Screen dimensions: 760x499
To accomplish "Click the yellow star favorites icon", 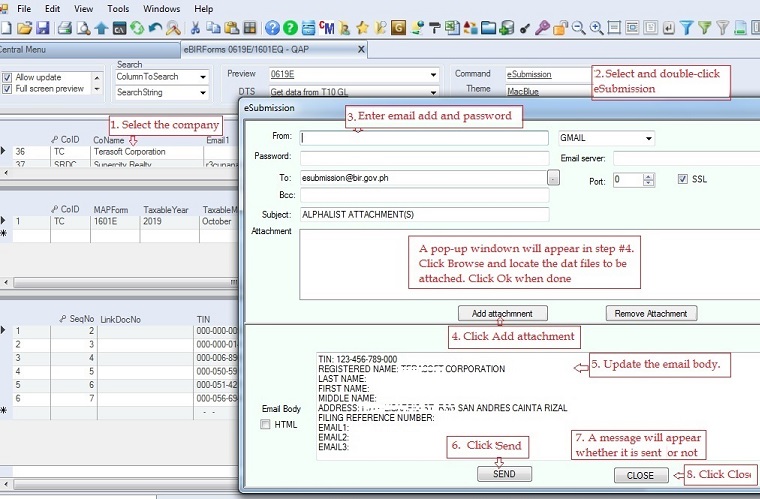I will pos(363,28).
